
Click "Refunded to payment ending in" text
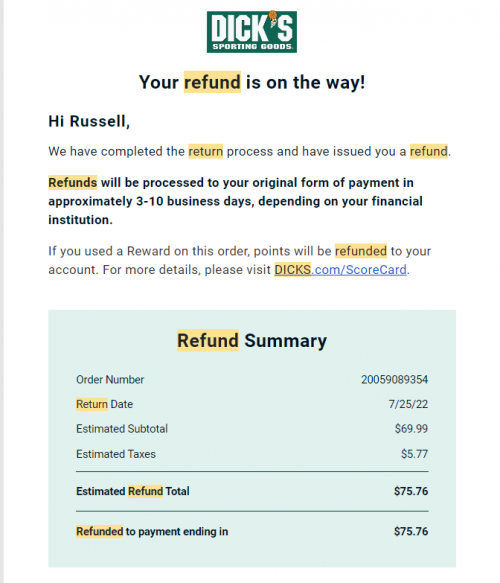152,531
